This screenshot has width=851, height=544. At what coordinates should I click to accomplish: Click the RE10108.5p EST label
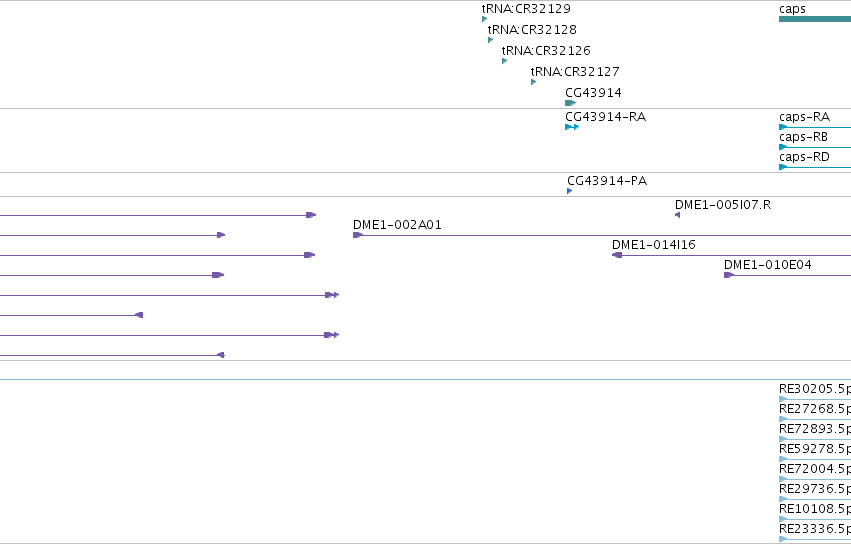click(815, 509)
